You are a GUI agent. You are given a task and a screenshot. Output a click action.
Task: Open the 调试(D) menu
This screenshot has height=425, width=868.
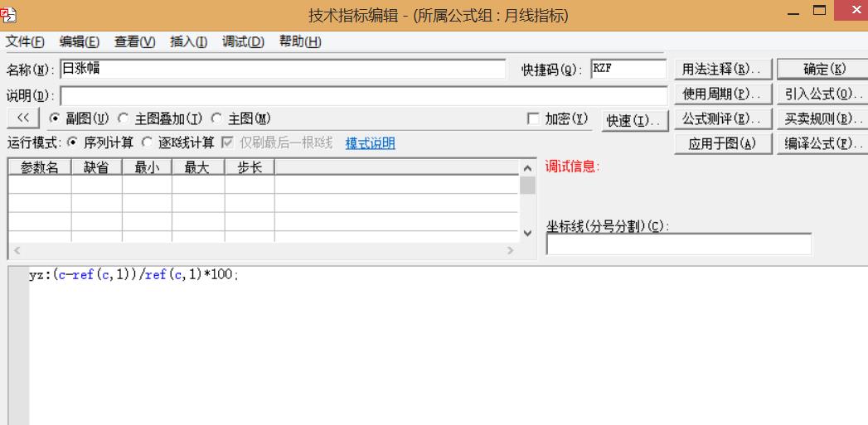pyautogui.click(x=243, y=42)
